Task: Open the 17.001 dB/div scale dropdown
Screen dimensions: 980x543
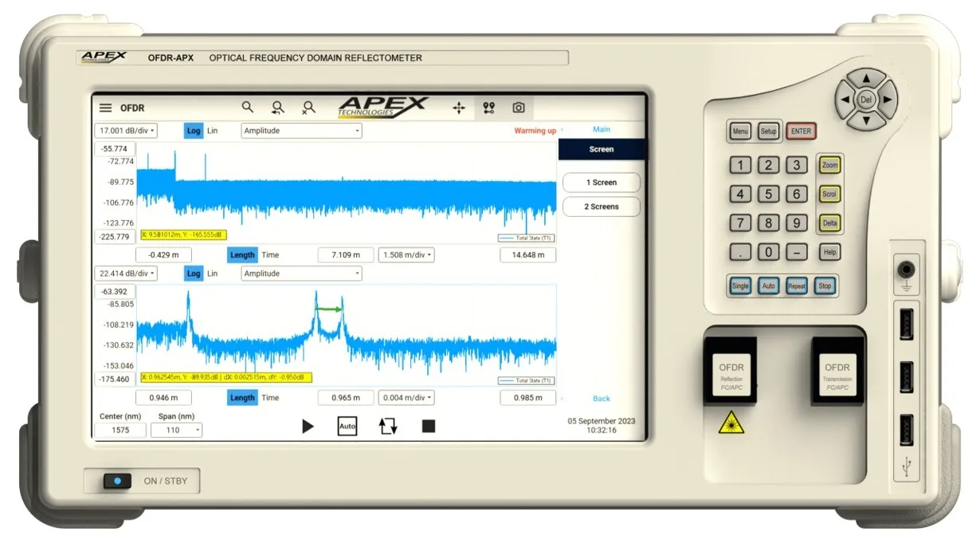Action: click(126, 131)
